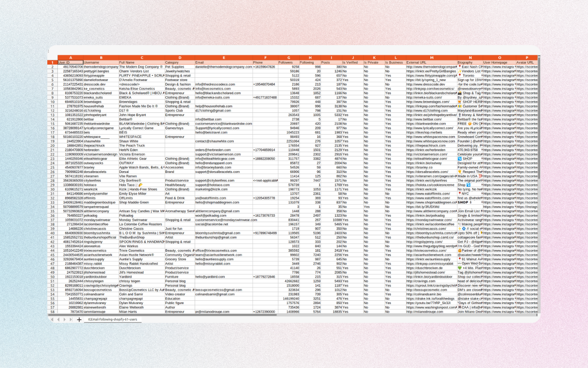Screen dimensions: 588x368
Task: Select the External URL header cell
Action: coord(431,63)
